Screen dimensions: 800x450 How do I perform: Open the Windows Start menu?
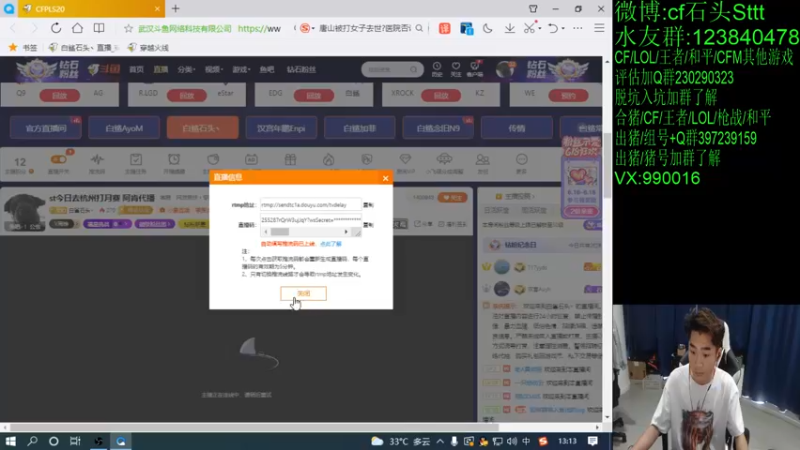pyautogui.click(x=11, y=441)
